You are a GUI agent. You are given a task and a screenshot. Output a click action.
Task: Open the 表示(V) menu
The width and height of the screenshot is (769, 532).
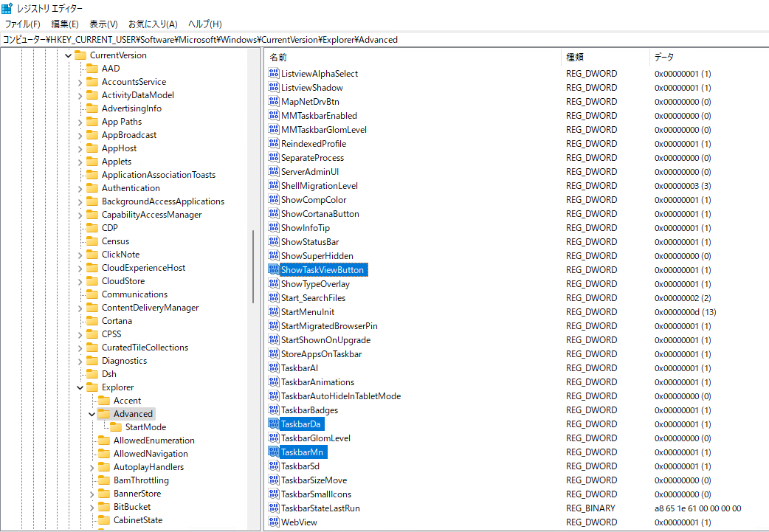(103, 24)
